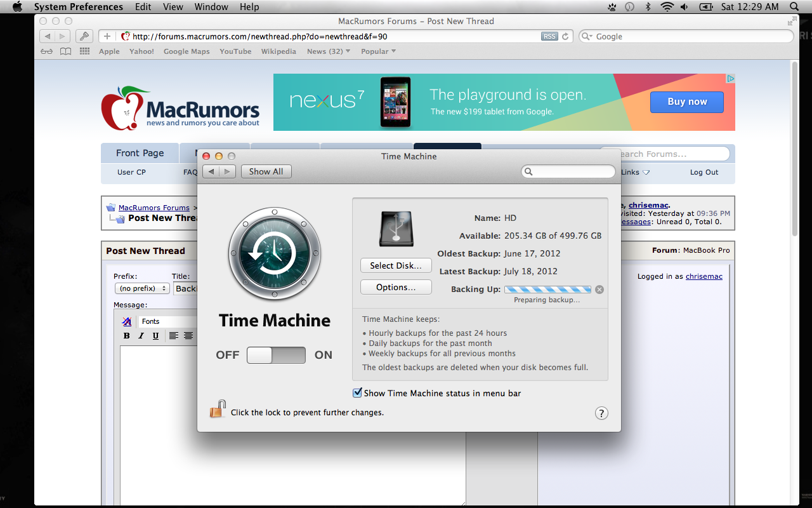812x508 pixels.
Task: Open the volume control in menu bar
Action: click(x=685, y=7)
